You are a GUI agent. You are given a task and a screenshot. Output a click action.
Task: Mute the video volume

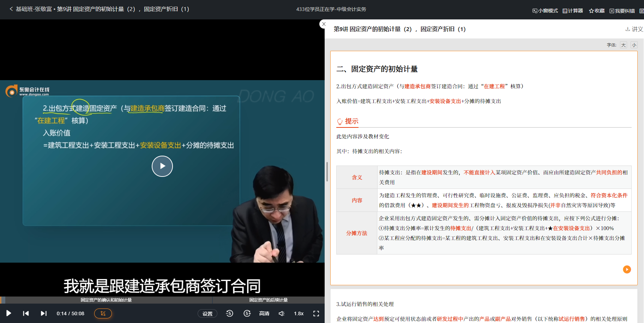[x=281, y=313]
